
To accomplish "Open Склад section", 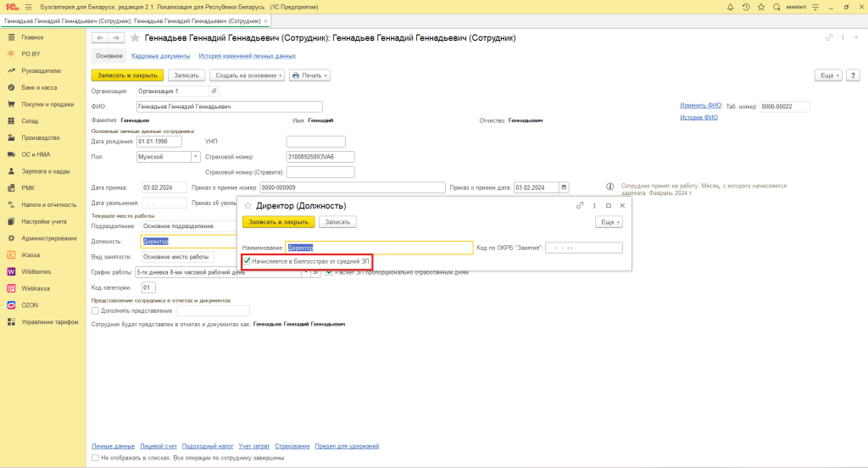I will [x=30, y=120].
